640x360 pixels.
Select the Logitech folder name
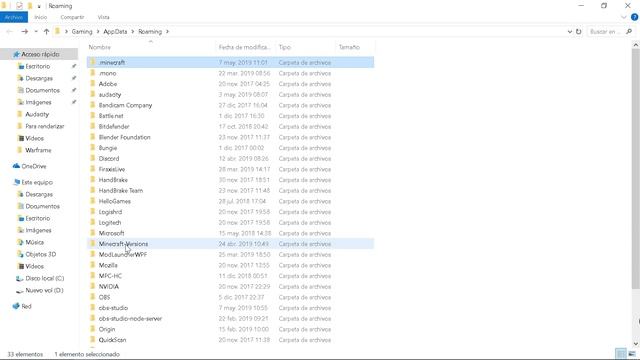(x=110, y=222)
